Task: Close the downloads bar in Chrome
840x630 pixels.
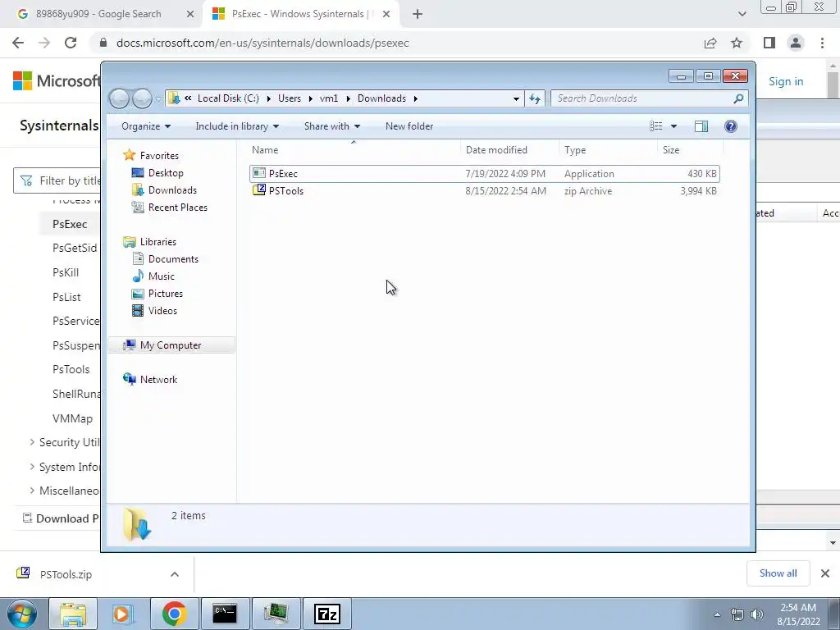Action: [825, 573]
